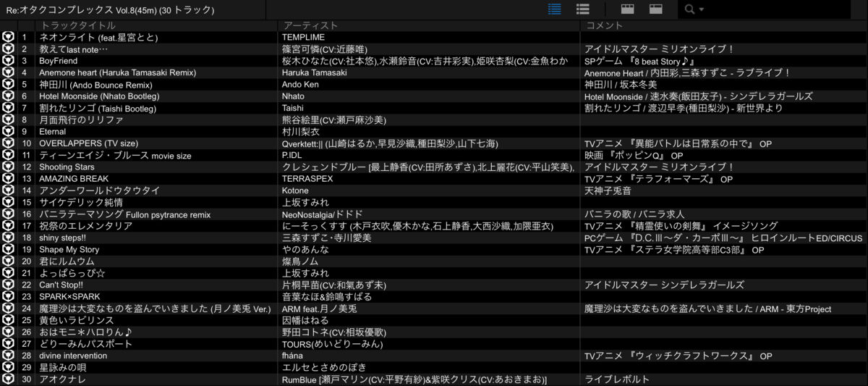Screen dimensions: 868x386
Task: Click the status icon of the 神田川 row
Action: (8, 84)
